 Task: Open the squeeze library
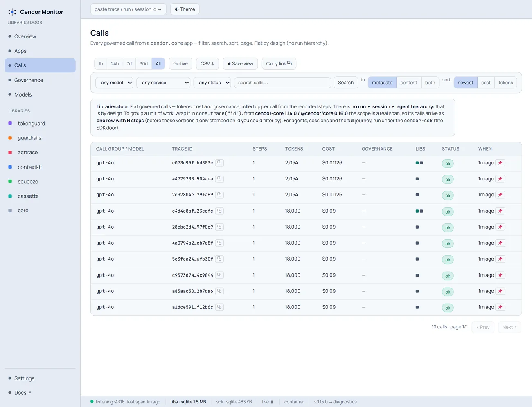[40, 182]
